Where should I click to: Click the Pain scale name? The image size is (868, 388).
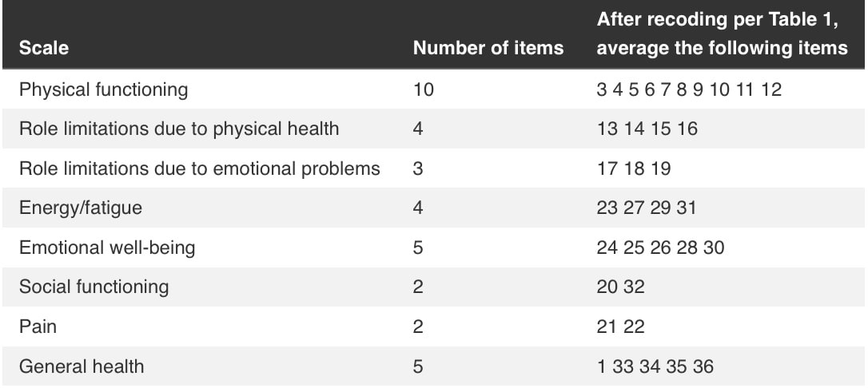(38, 326)
